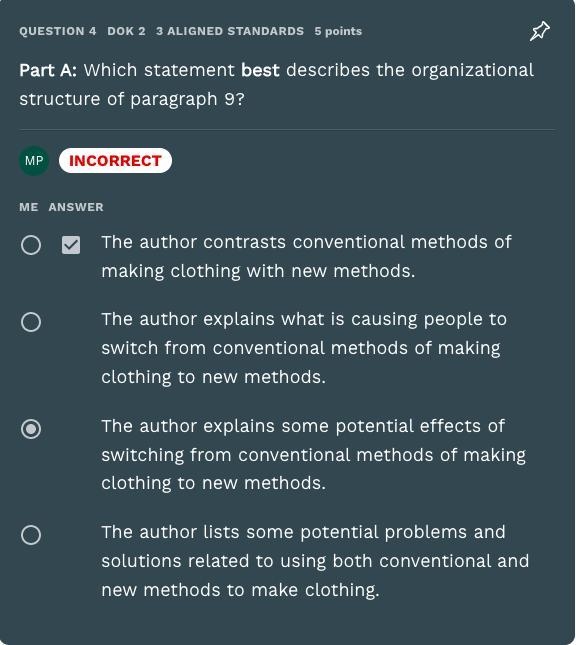Click the DOK 2 label
The height and width of the screenshot is (645, 576).
point(126,31)
